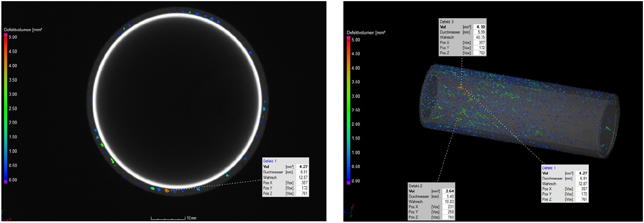Click the Defektvolumen legend title in 3D view
This screenshot has width=644, height=223.
(366, 32)
